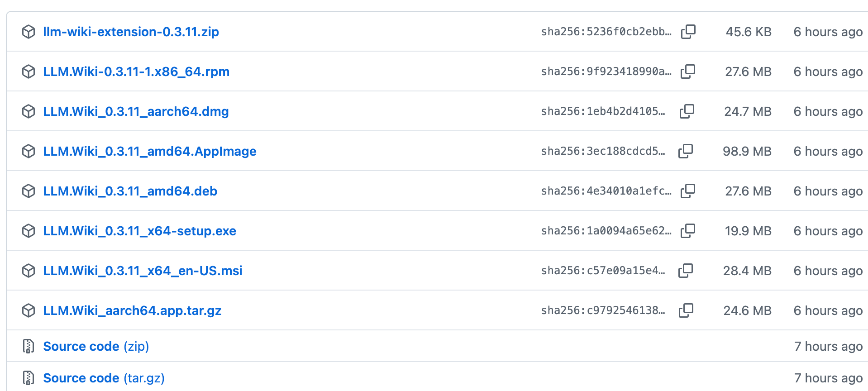This screenshot has width=868, height=391.
Task: Copy SHA256 hash for the amd64.AppImage file
Action: [686, 151]
